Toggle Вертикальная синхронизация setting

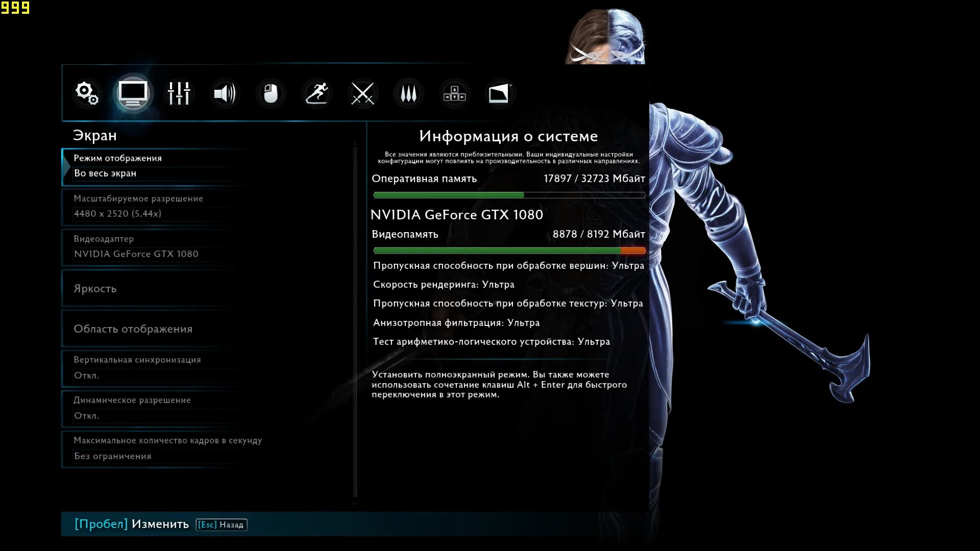(x=153, y=367)
